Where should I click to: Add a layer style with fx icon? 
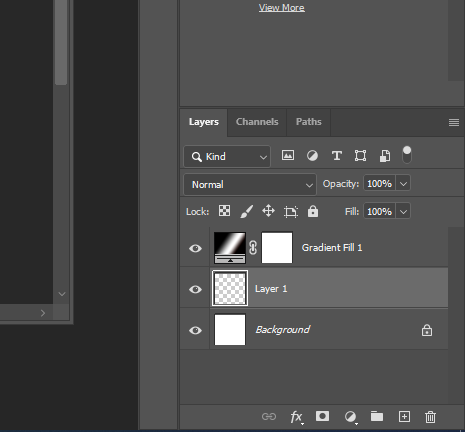pyautogui.click(x=297, y=417)
